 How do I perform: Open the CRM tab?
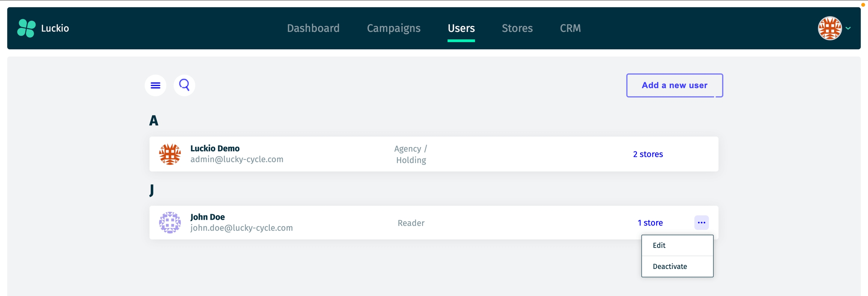tap(570, 28)
